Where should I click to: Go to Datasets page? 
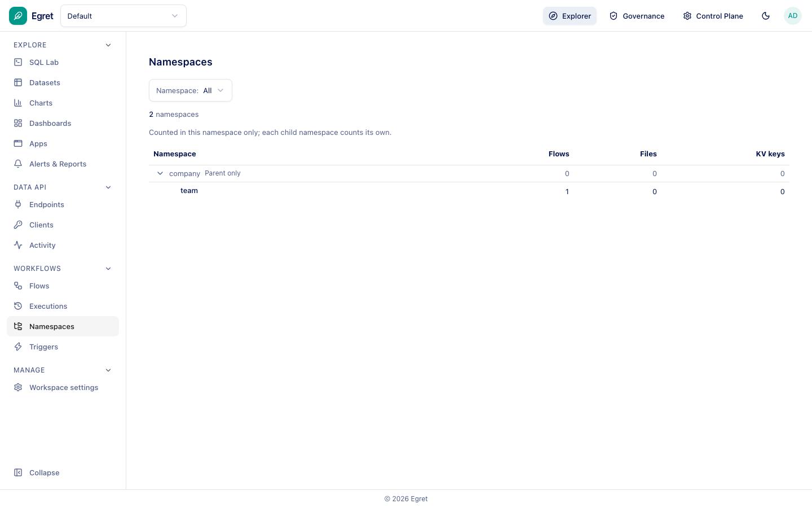tap(63, 82)
